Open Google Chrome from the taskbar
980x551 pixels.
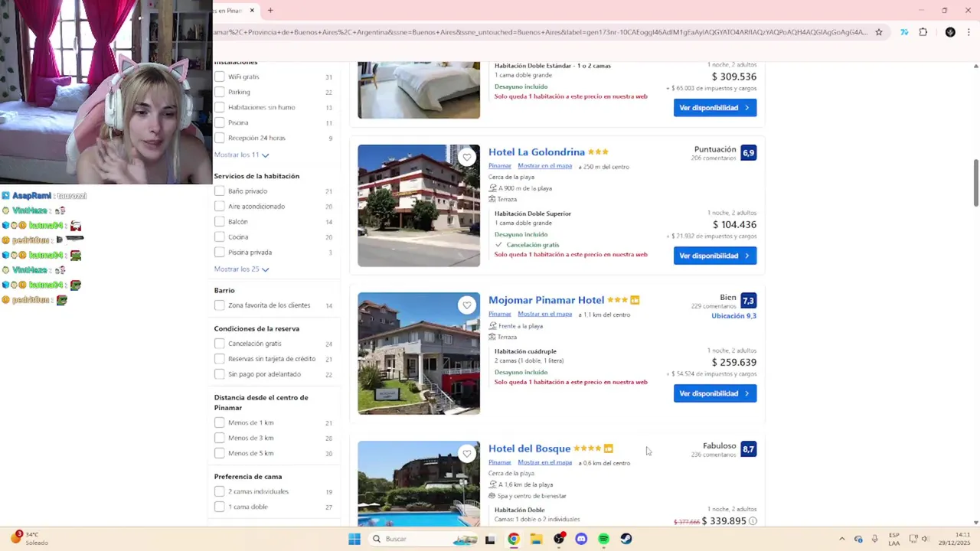click(x=513, y=539)
